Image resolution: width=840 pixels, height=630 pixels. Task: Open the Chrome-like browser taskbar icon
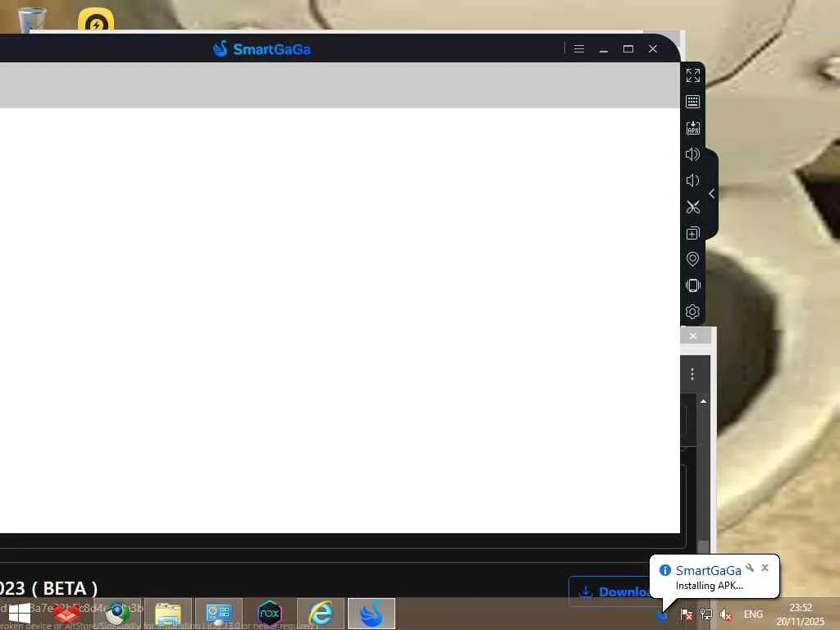pyautogui.click(x=116, y=614)
